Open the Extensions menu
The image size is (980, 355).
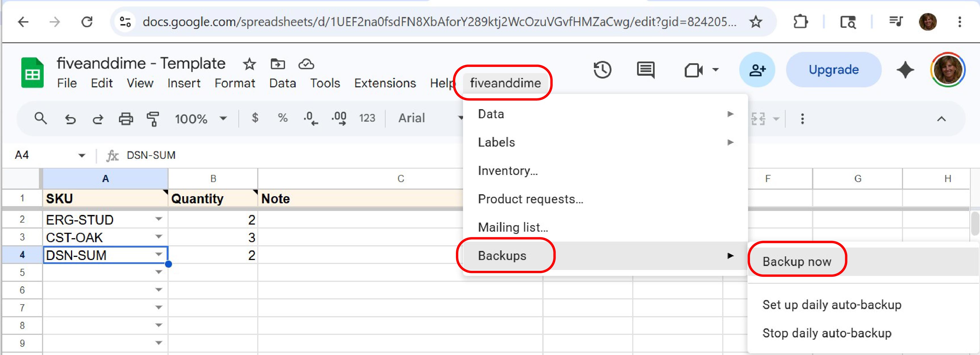click(x=385, y=83)
